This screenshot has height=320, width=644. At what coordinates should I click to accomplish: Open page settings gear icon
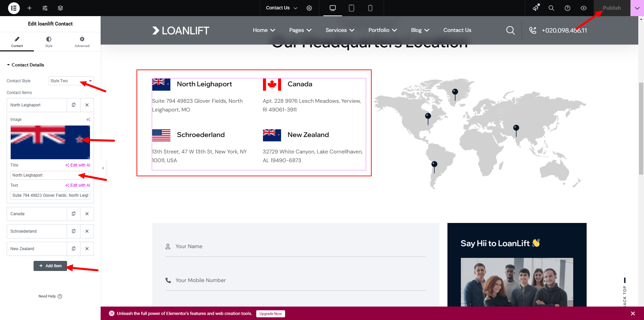click(309, 8)
